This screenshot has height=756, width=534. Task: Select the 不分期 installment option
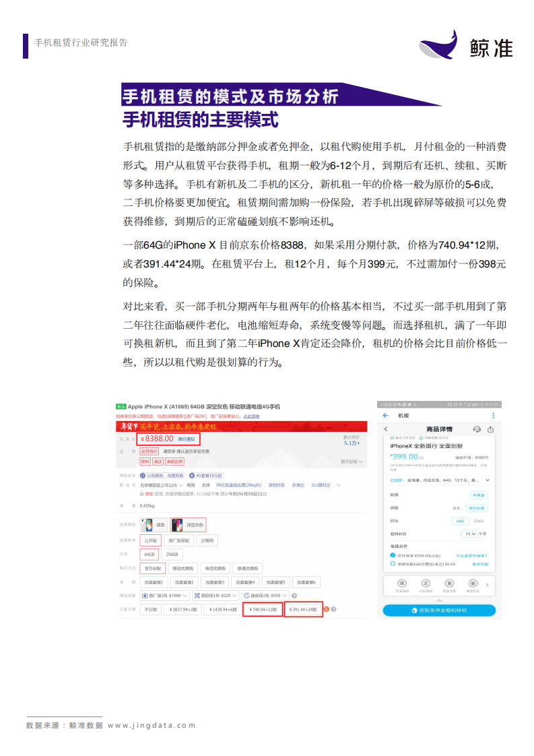[x=150, y=609]
